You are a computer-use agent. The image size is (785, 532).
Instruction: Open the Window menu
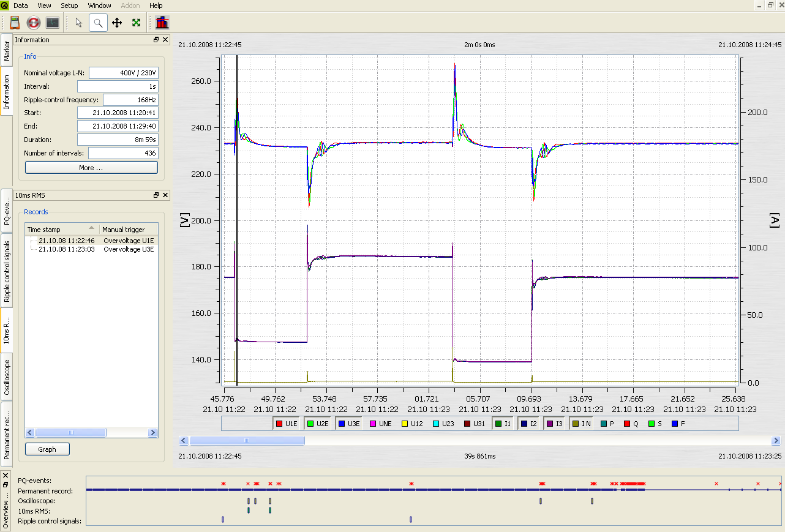99,6
